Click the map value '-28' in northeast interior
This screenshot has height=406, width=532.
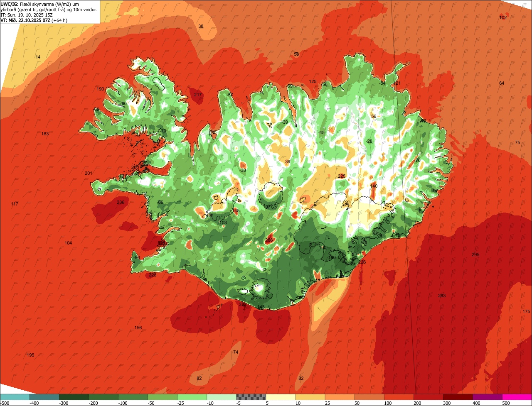(x=369, y=141)
